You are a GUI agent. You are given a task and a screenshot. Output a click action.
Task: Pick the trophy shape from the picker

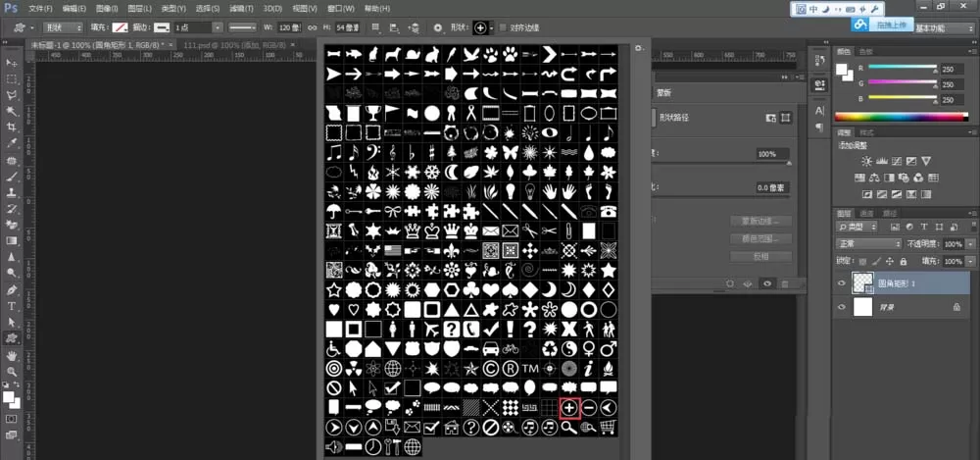coord(373,113)
